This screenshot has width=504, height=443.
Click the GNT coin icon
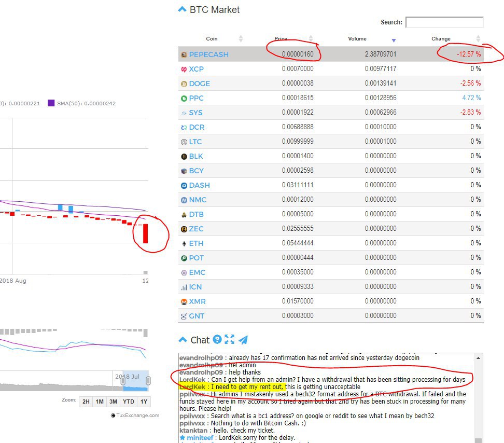click(184, 316)
